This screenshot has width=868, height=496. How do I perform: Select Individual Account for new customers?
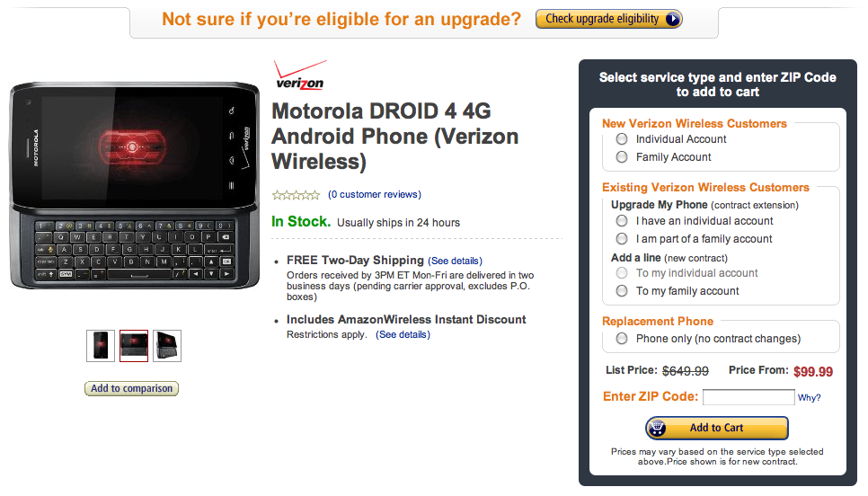(622, 139)
